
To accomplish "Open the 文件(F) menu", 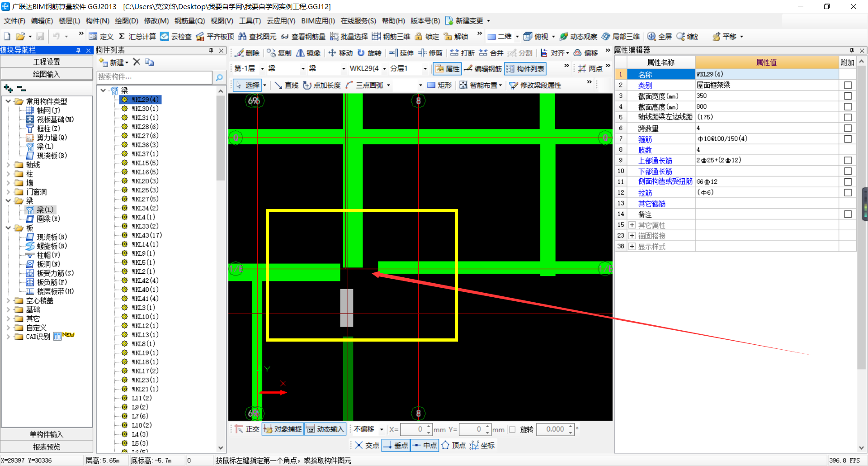I will 14,21.
